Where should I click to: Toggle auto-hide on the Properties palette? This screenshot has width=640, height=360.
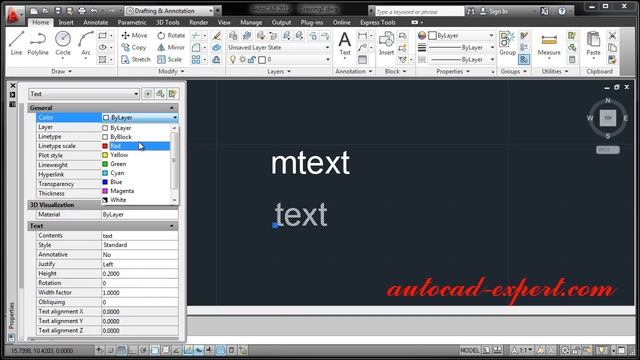click(13, 95)
